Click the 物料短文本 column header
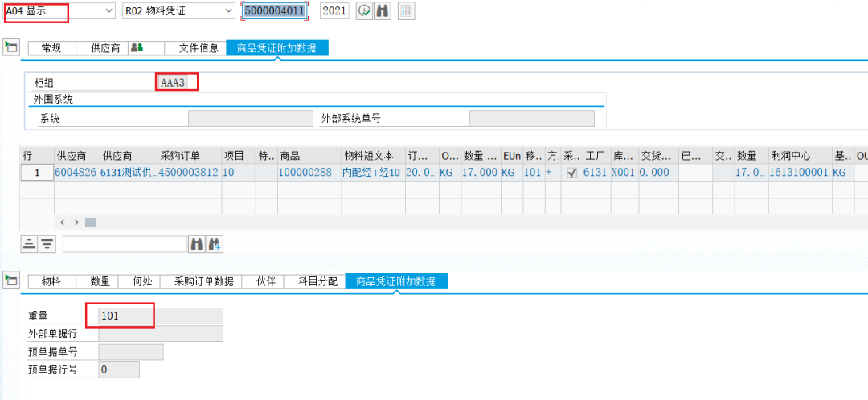This screenshot has width=868, height=400. tap(373, 156)
